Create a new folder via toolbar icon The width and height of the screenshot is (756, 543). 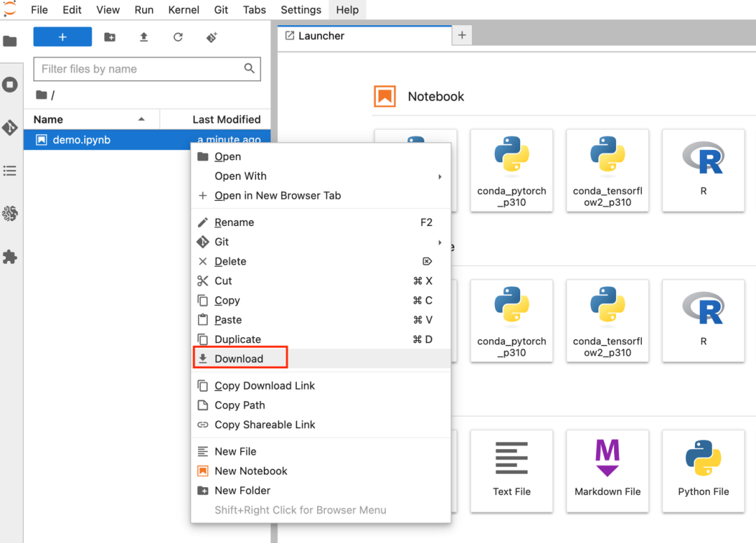tap(110, 37)
